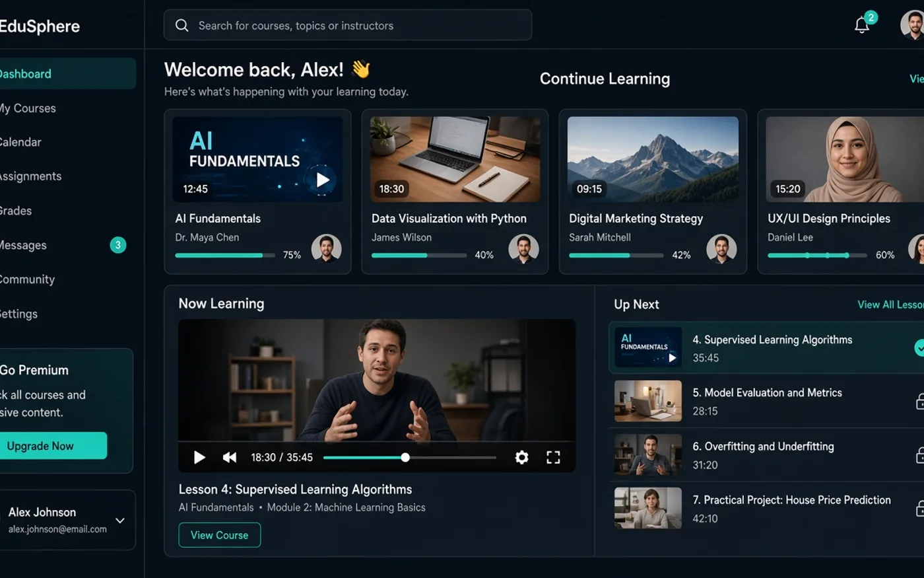Click '18:30 / 35:45' time readout

click(x=282, y=457)
